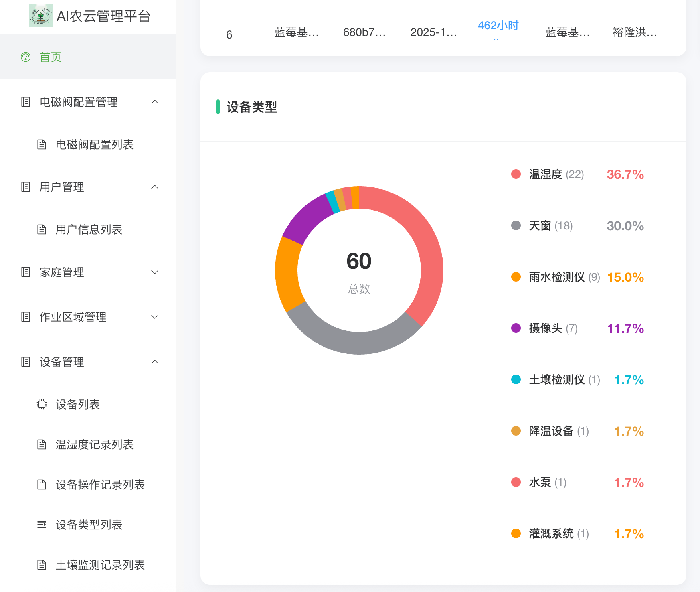The width and height of the screenshot is (700, 592).
Task: Click the document icon beside 电磁阀配置列表
Action: (42, 145)
